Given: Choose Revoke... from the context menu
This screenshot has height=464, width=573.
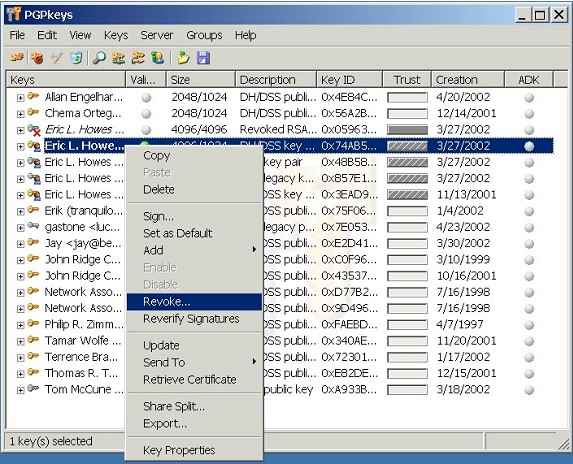Looking at the screenshot, I should tap(194, 302).
